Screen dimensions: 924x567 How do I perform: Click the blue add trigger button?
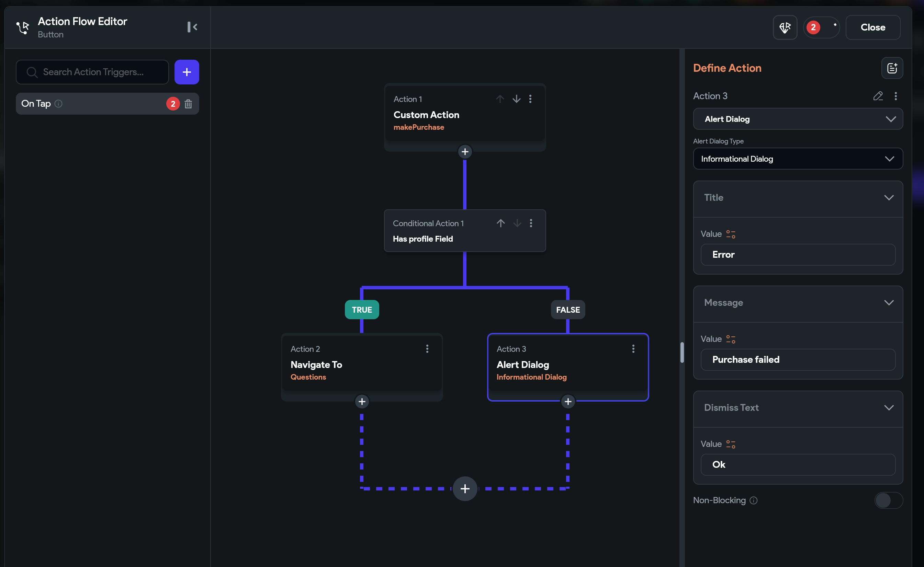pyautogui.click(x=187, y=72)
